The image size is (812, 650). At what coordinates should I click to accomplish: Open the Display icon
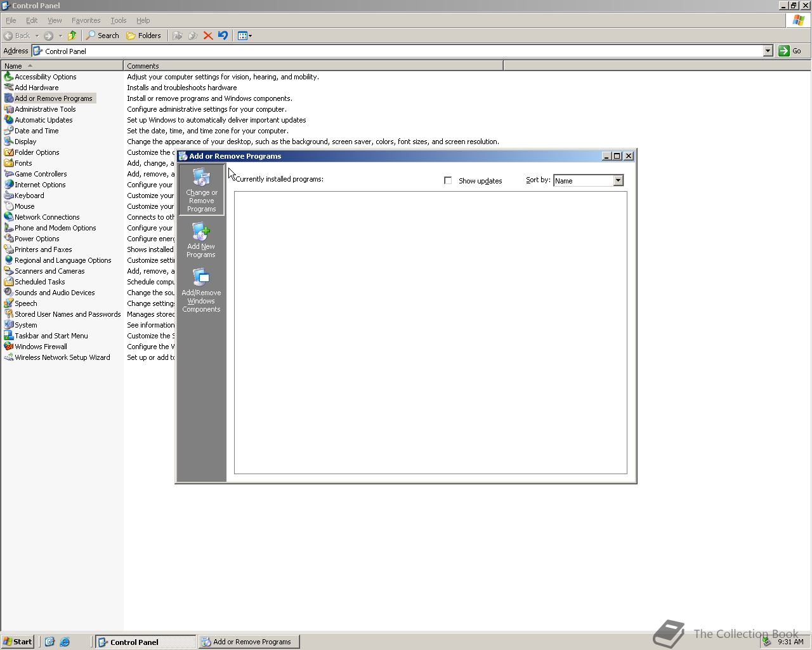(x=9, y=142)
